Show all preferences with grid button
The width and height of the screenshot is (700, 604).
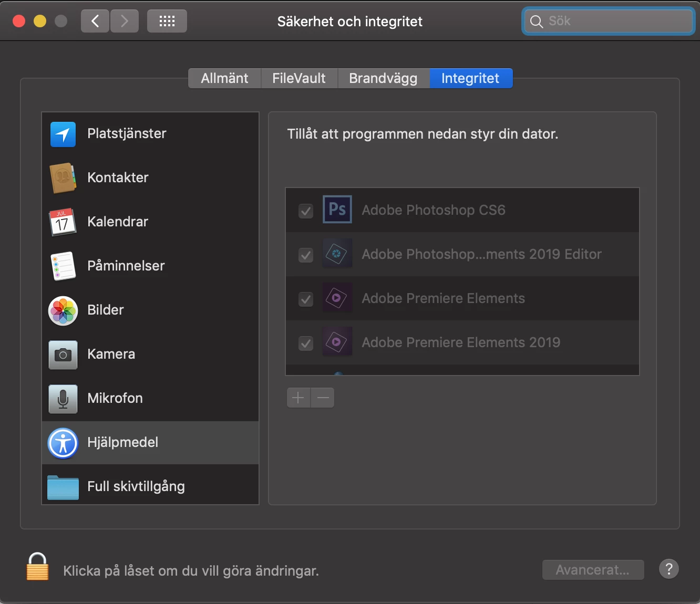pos(167,21)
